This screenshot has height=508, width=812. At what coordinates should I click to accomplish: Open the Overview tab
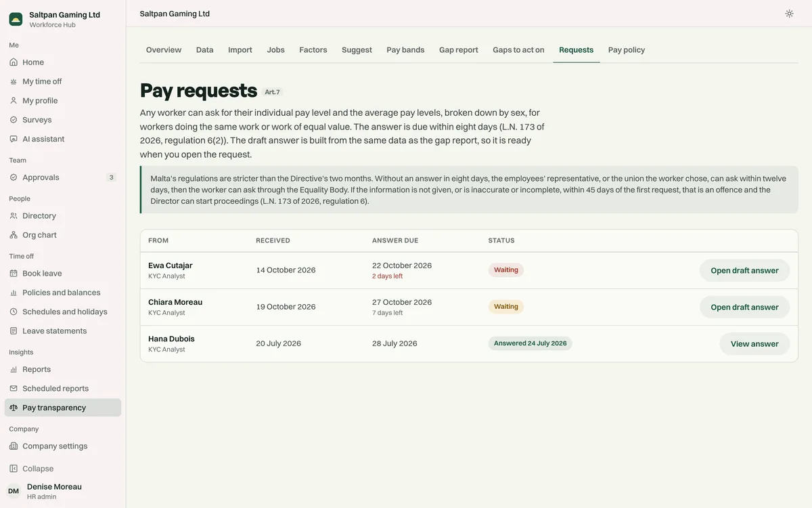[x=164, y=50]
